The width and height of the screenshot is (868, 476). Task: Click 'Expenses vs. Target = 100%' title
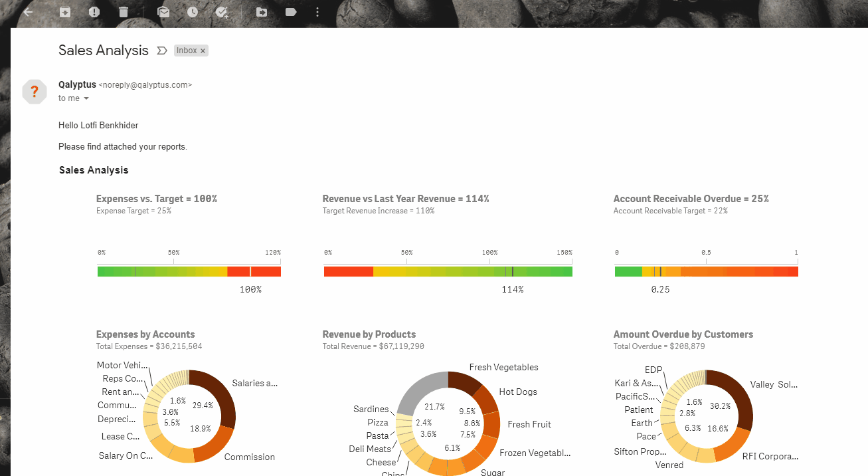(x=157, y=199)
